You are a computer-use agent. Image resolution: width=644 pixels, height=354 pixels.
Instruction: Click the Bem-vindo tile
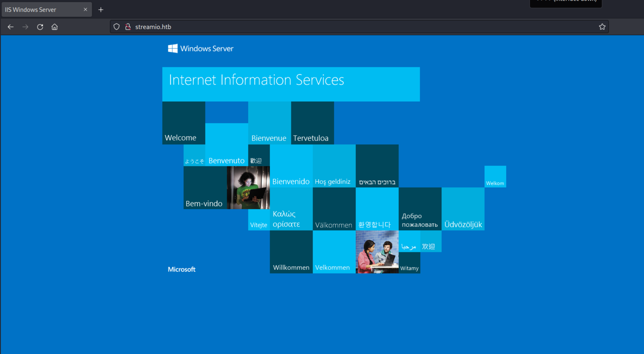tap(205, 188)
